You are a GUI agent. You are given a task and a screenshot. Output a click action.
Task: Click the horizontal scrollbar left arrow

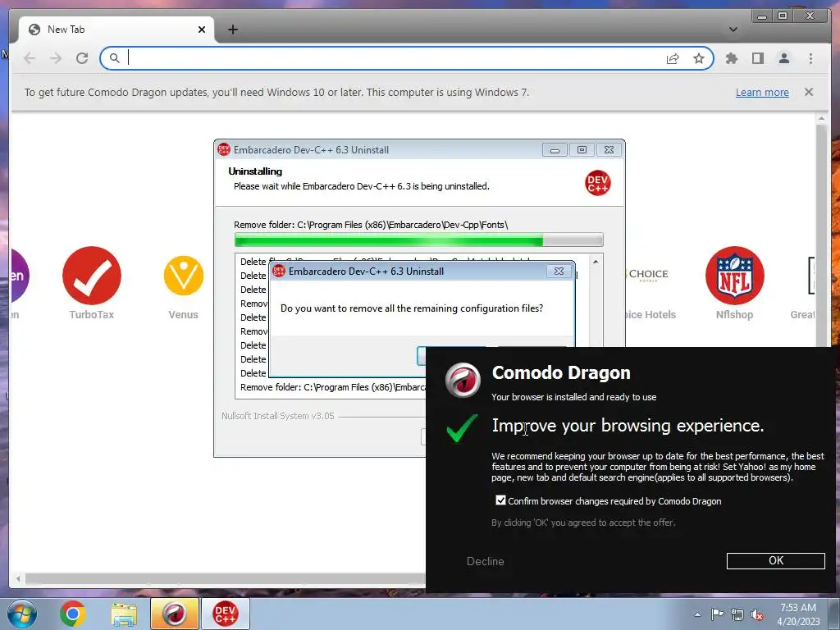[19, 578]
